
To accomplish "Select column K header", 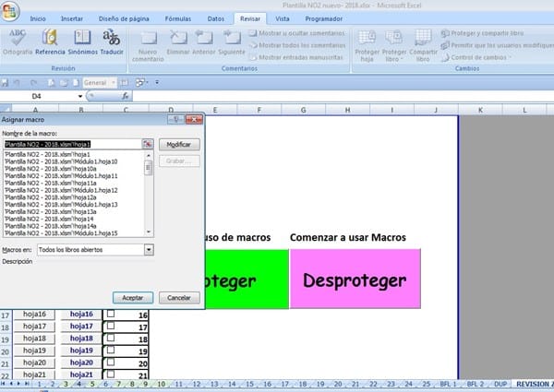I will pyautogui.click(x=480, y=110).
